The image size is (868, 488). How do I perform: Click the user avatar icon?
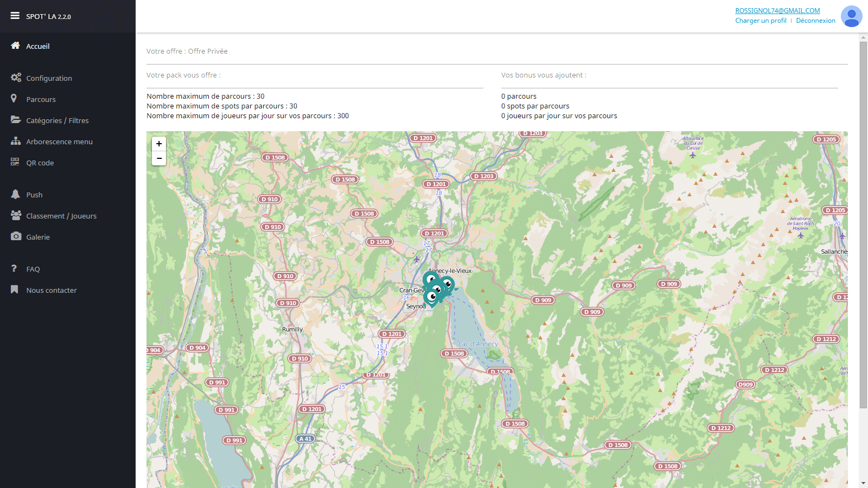pyautogui.click(x=851, y=16)
